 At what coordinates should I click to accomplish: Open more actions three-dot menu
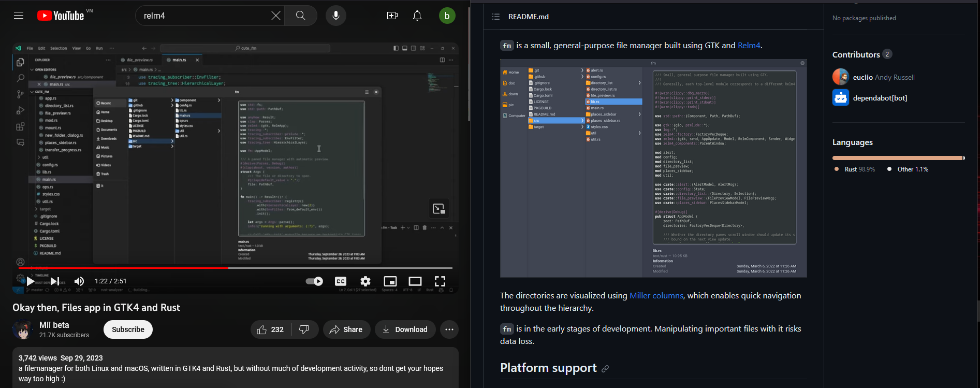click(x=449, y=329)
